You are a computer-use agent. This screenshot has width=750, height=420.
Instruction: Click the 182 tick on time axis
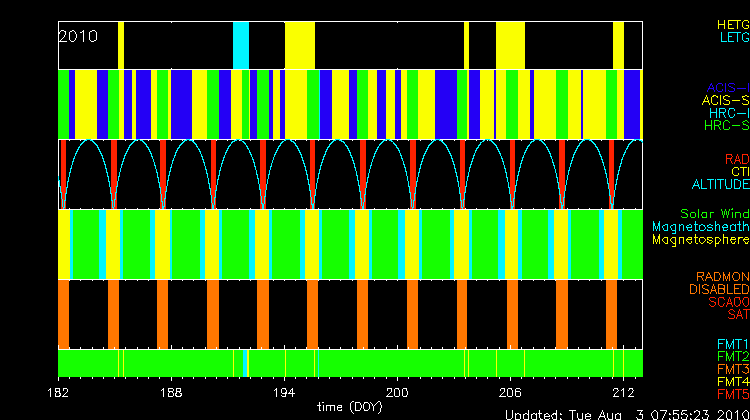(59, 392)
